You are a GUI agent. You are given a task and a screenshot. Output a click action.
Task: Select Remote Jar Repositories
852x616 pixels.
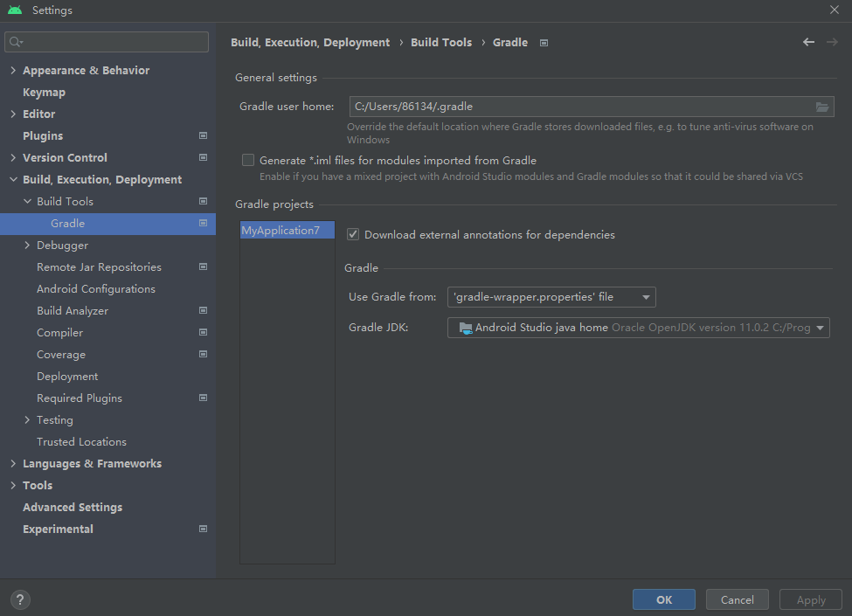(99, 267)
